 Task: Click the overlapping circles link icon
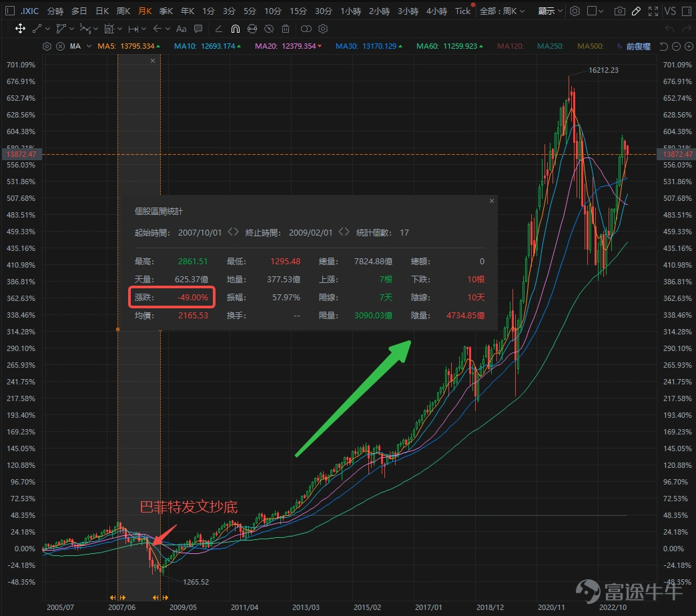tap(306, 29)
